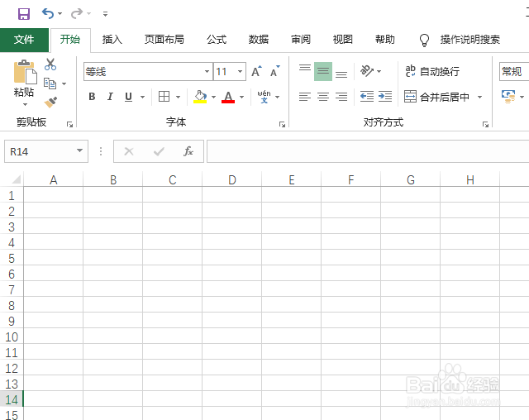This screenshot has width=529, height=420.
Task: Apply yellow fill color bucket
Action: 200,97
